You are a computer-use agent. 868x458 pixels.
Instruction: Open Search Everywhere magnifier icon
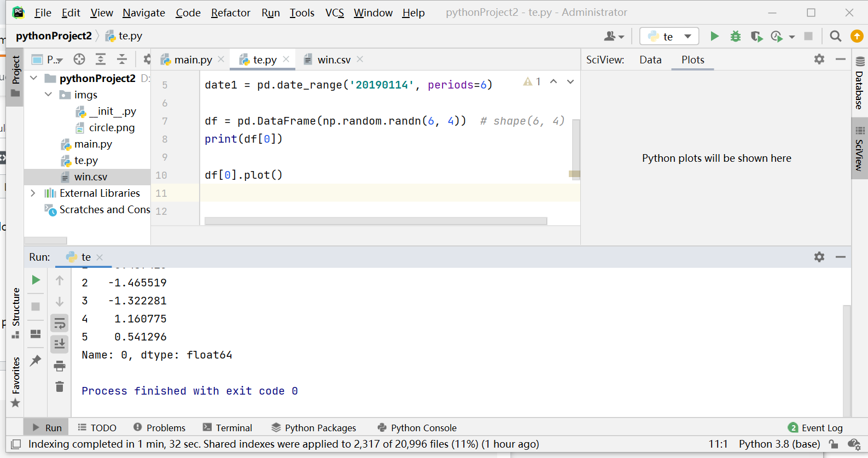pos(835,36)
